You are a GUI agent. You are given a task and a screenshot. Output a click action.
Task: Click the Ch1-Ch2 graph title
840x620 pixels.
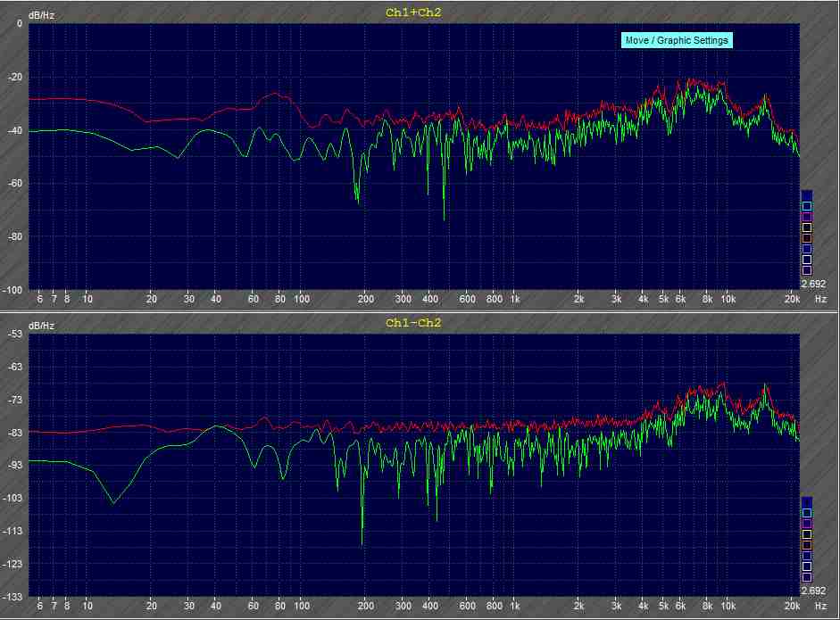point(413,323)
